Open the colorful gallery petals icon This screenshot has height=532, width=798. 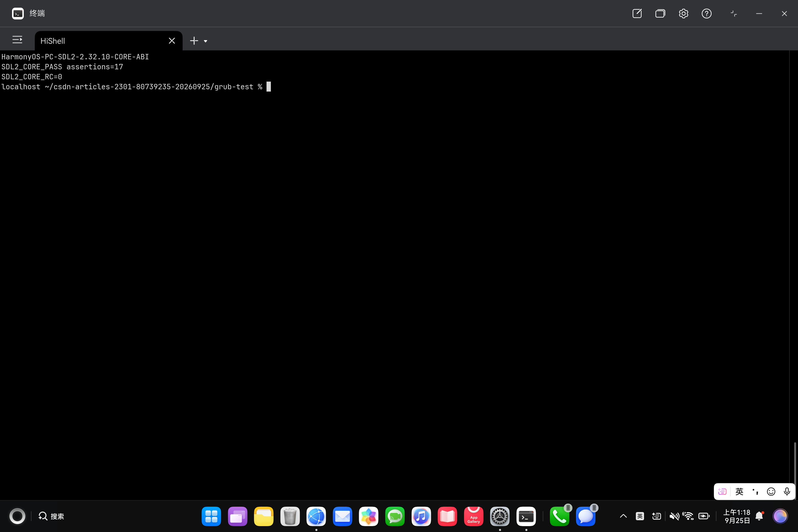pyautogui.click(x=369, y=516)
